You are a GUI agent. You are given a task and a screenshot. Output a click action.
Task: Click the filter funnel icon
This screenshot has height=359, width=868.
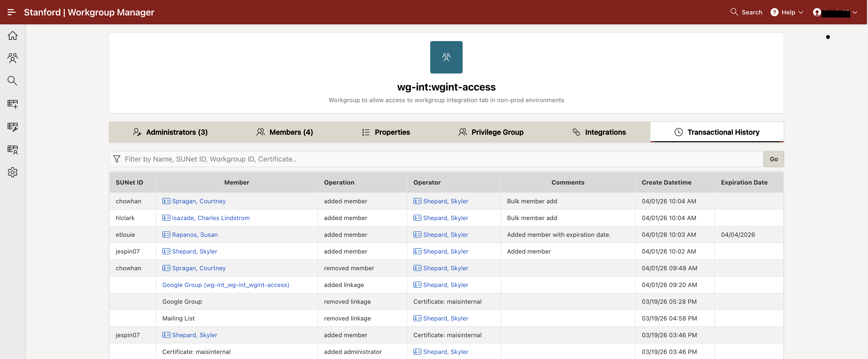point(116,159)
